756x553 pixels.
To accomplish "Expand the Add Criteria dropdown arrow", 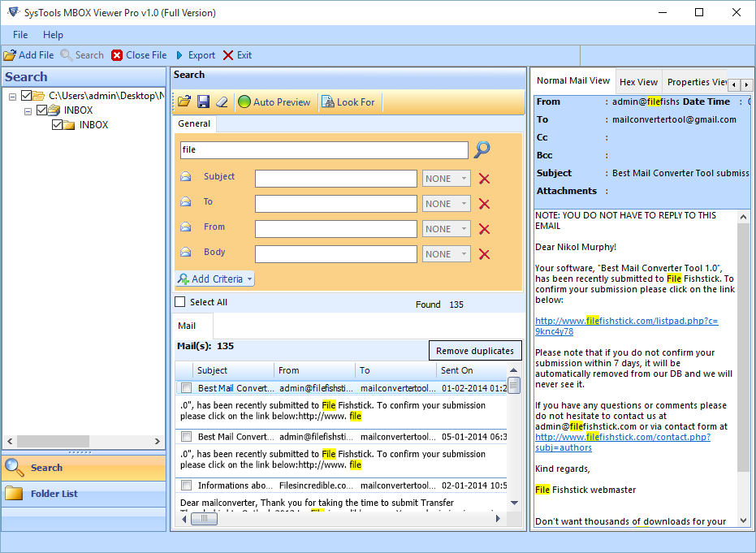I will pos(249,279).
